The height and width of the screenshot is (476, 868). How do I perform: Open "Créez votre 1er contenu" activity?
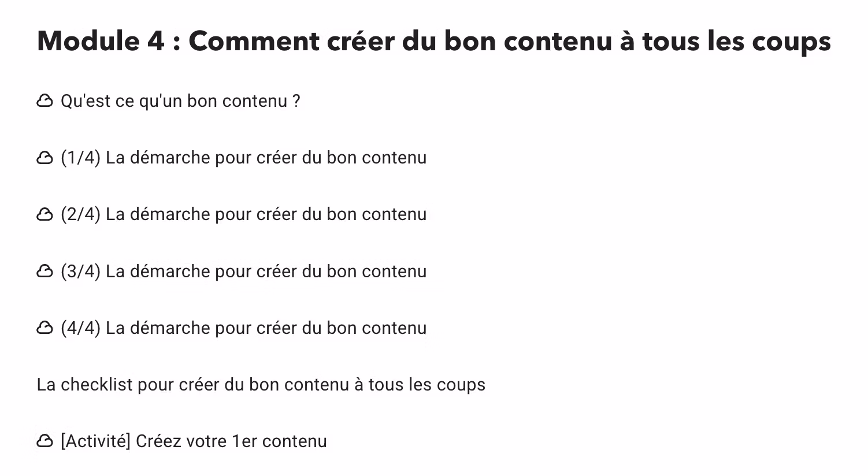[231, 441]
